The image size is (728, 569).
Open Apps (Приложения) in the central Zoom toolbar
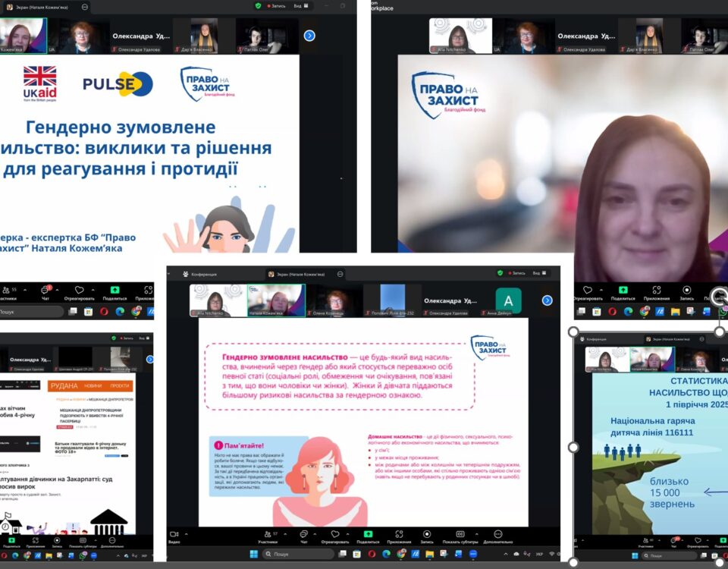[x=399, y=534]
